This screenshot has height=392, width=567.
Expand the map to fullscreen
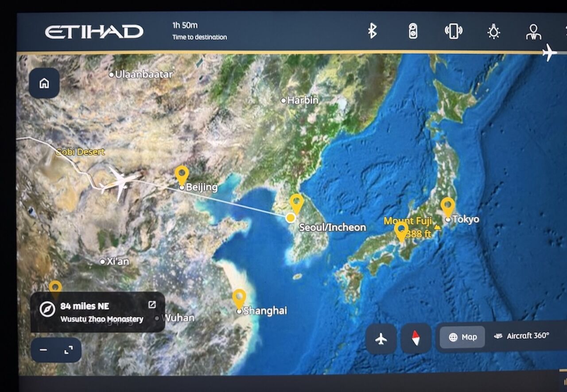tap(68, 350)
